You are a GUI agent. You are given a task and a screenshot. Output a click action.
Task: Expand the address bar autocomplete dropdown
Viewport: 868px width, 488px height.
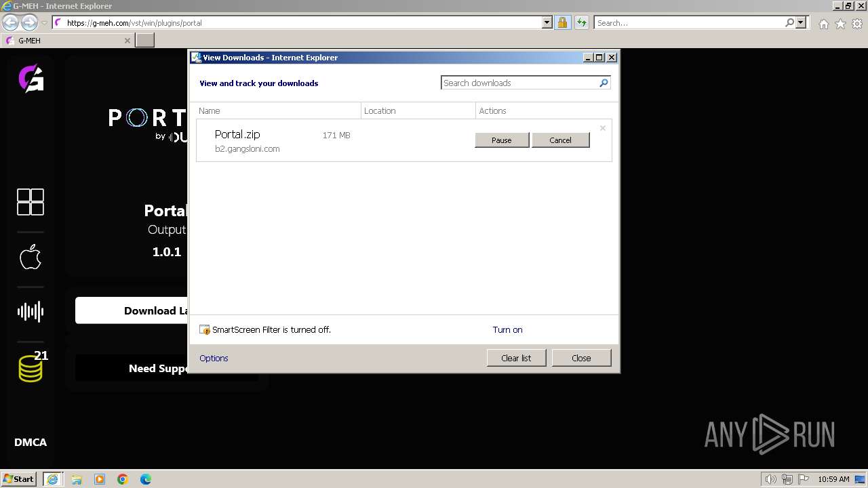[547, 22]
